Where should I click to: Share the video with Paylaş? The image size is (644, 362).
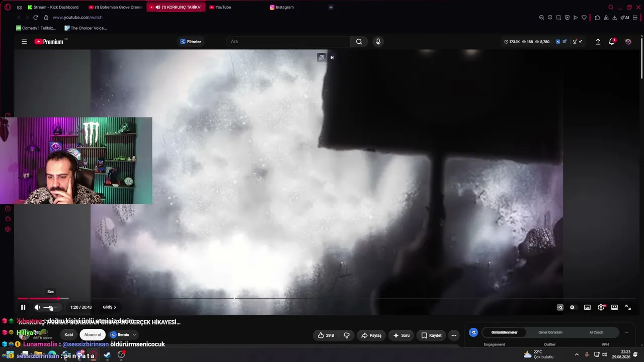pos(371,335)
